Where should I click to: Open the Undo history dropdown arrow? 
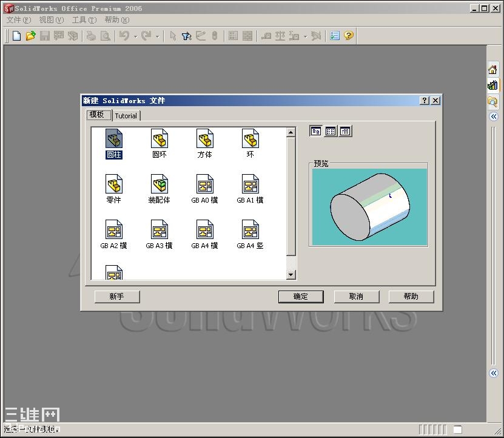pyautogui.click(x=135, y=36)
